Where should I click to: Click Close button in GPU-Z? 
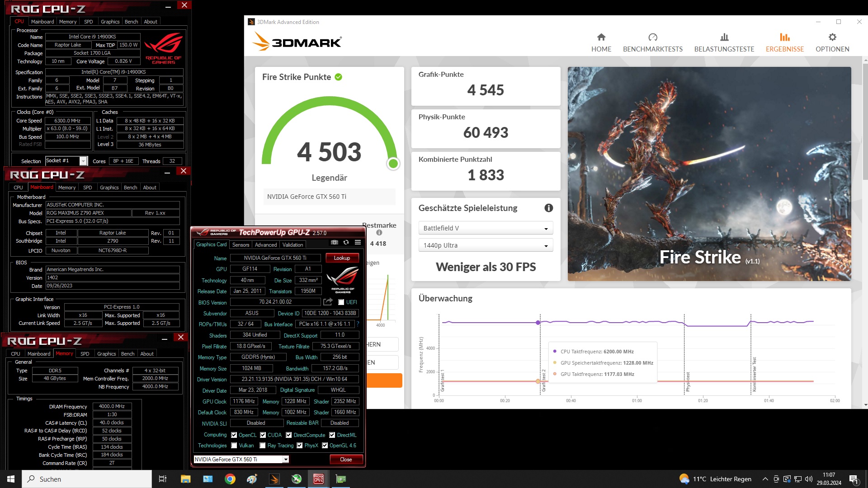tap(346, 460)
